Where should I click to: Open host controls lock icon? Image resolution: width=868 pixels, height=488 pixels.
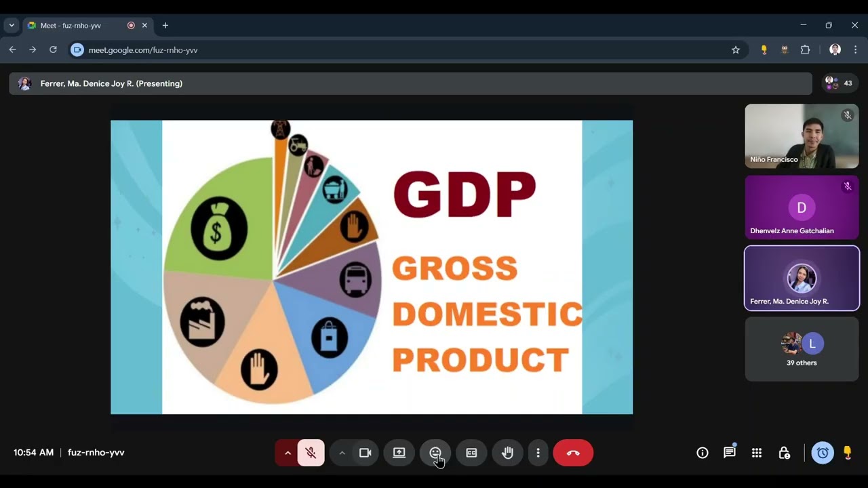(784, 453)
